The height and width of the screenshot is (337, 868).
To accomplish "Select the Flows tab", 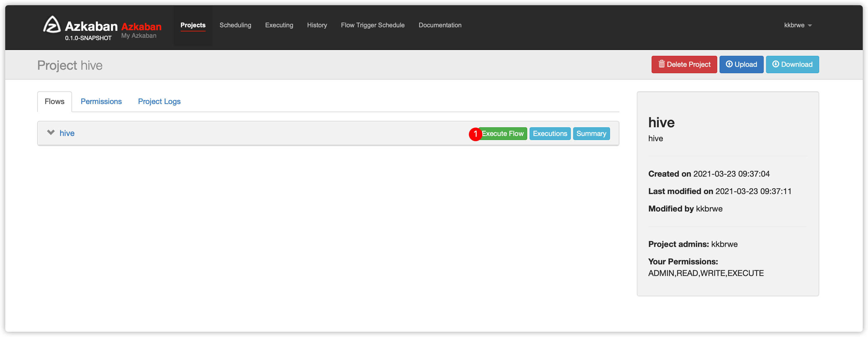I will 54,101.
